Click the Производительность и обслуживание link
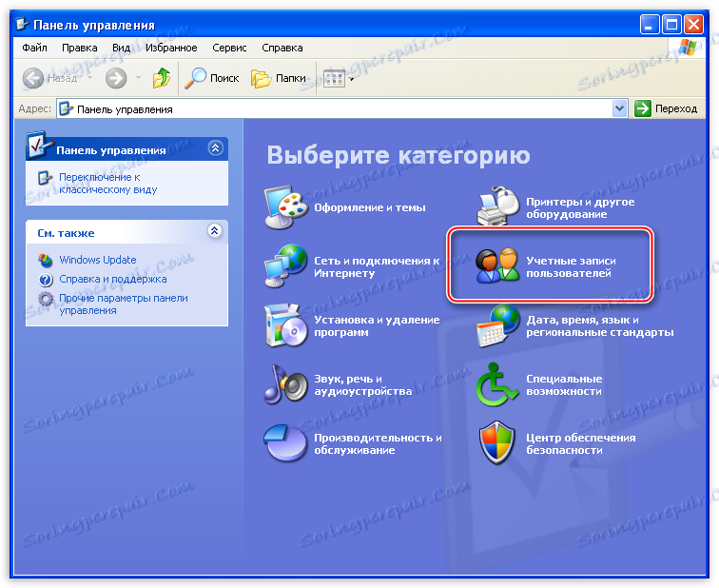Viewport: 719px width, 588px height. [378, 444]
